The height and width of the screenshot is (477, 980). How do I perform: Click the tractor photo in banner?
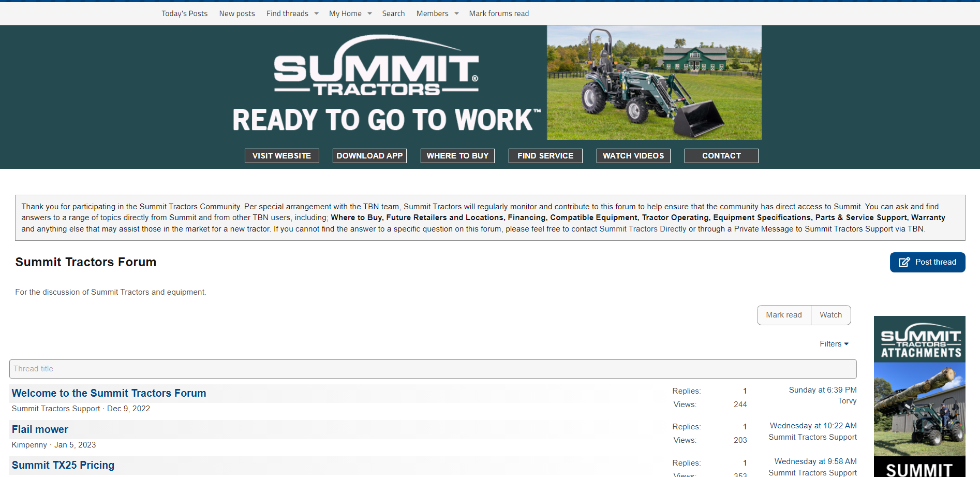654,83
